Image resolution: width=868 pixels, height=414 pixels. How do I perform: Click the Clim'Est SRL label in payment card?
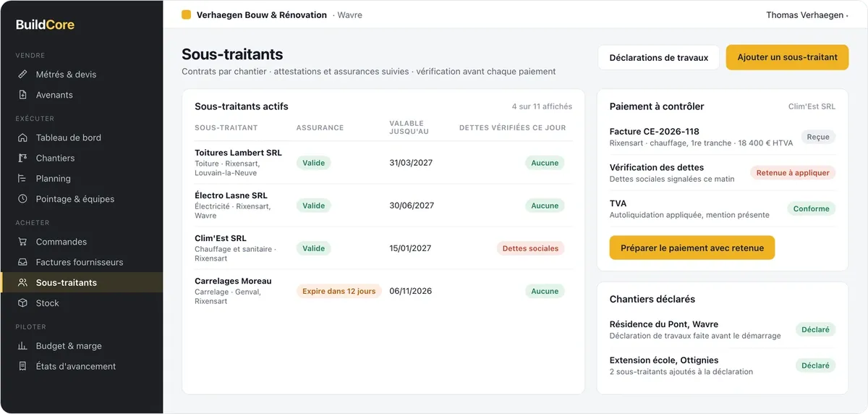pos(812,106)
